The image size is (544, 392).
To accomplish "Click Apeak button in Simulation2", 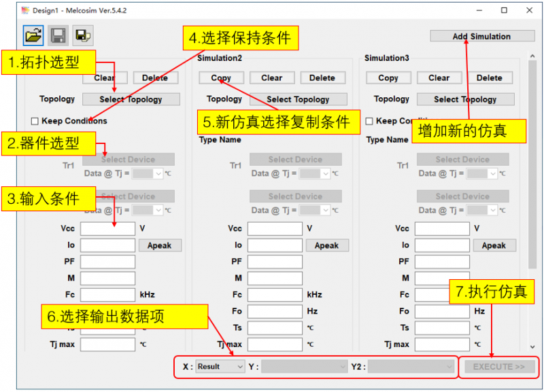I will click(x=326, y=245).
